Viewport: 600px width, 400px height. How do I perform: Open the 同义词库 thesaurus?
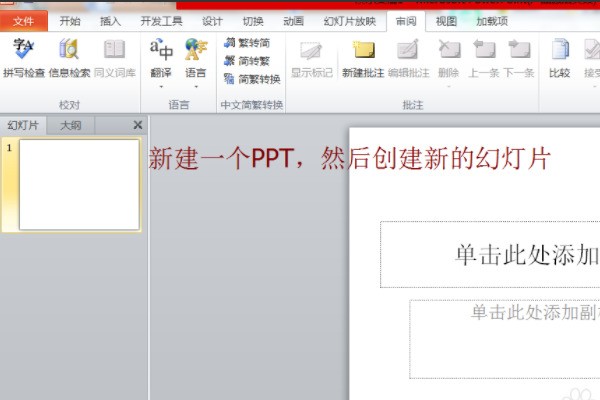[x=115, y=57]
